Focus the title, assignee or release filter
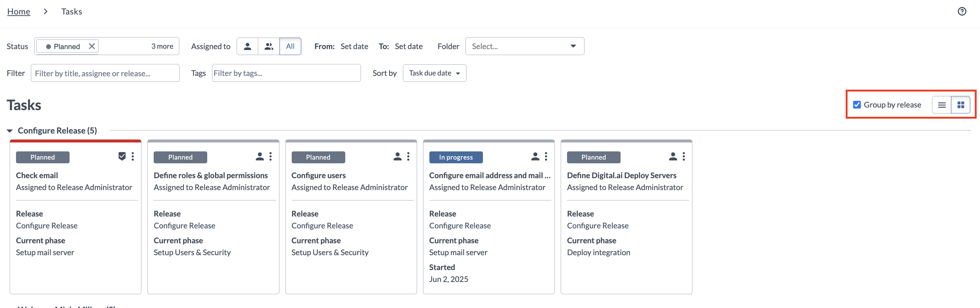Viewport: 980px width, 308px height. click(x=105, y=73)
